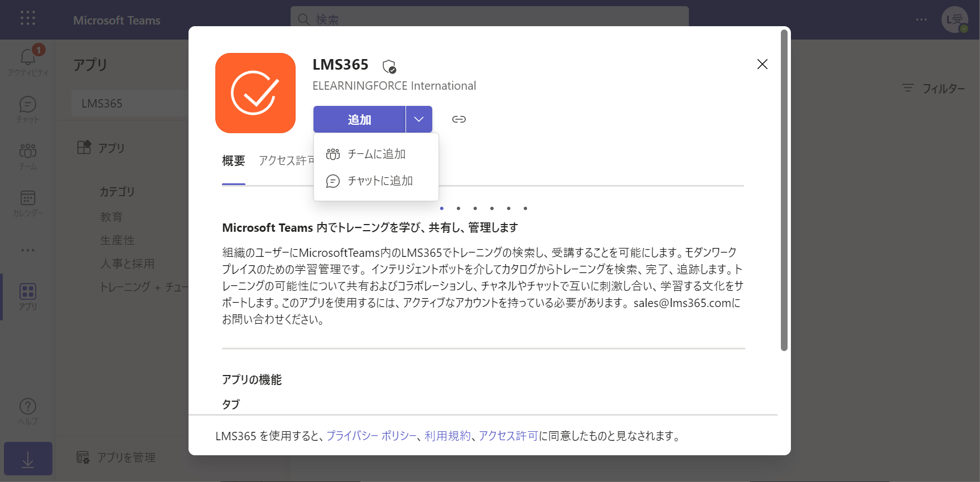Select the first carousel dot
Viewport: 980px width, 482px height.
(442, 208)
